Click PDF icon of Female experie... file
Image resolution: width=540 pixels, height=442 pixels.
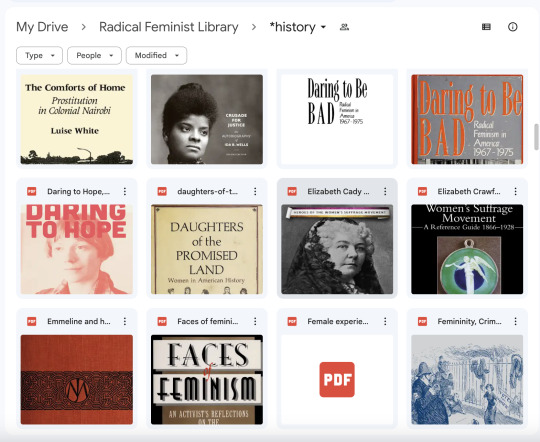292,321
